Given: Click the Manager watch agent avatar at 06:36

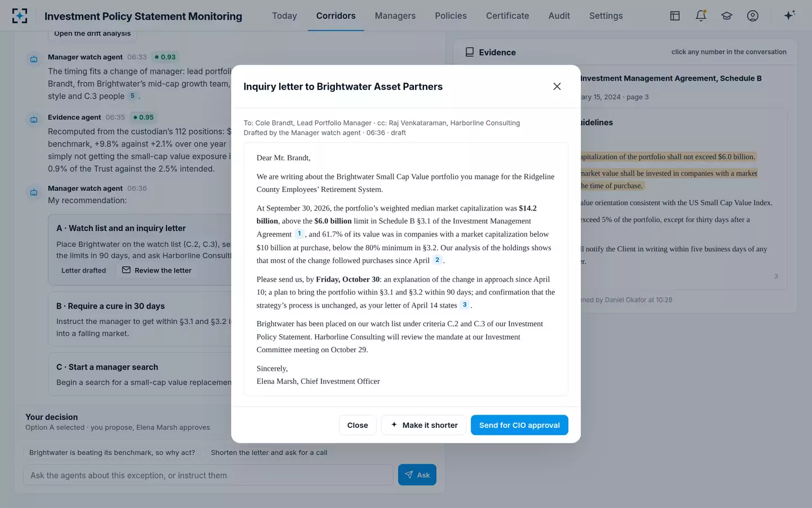Looking at the screenshot, I should coord(34,192).
